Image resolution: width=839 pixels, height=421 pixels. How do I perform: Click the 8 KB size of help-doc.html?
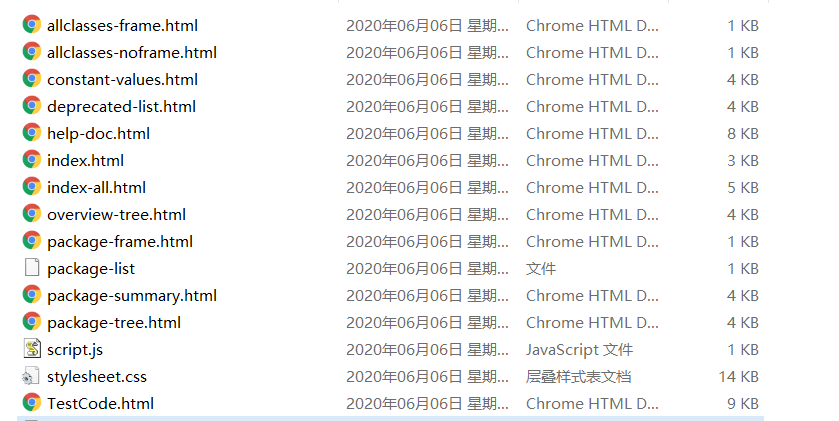(x=743, y=133)
